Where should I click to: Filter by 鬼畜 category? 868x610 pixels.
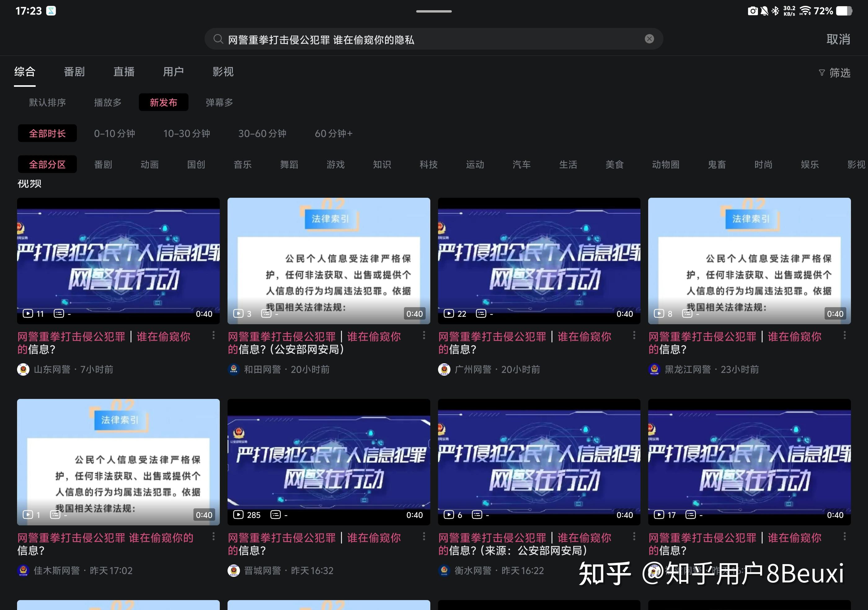[717, 164]
